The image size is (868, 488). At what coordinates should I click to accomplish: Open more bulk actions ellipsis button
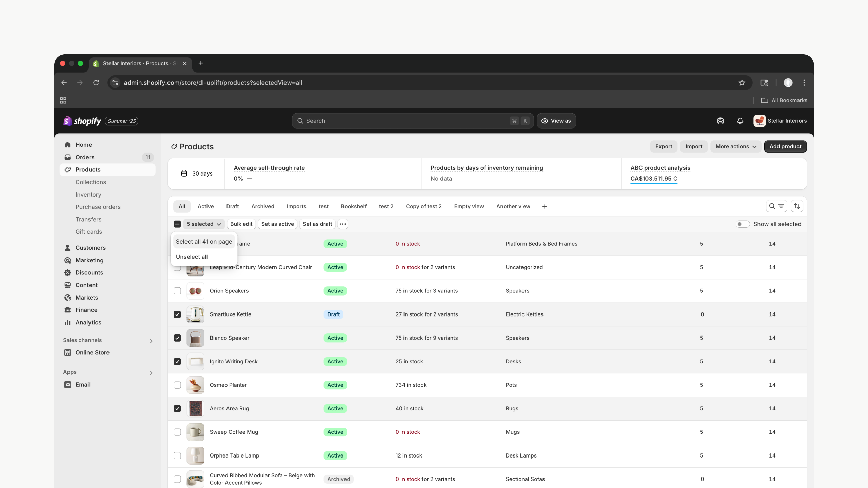coord(343,224)
